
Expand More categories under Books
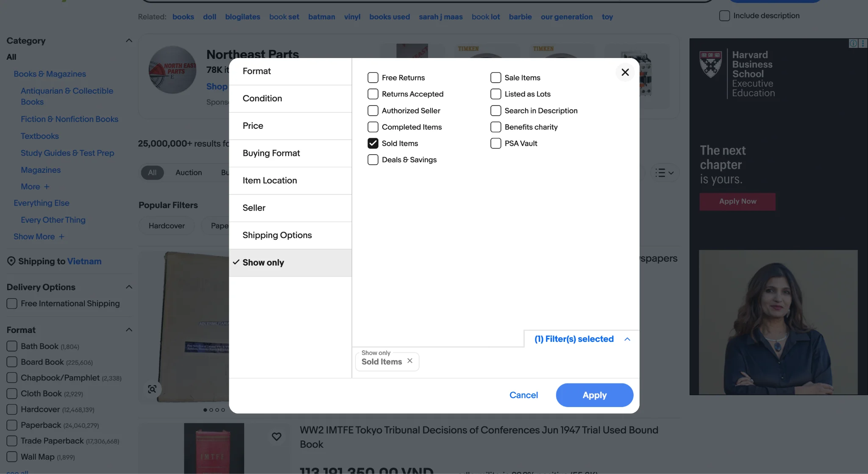click(x=35, y=187)
